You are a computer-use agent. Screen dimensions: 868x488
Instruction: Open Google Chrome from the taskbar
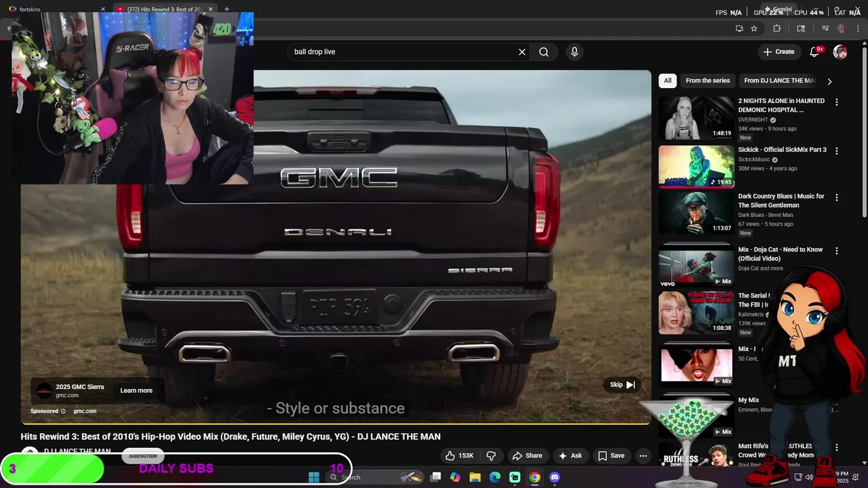(535, 477)
